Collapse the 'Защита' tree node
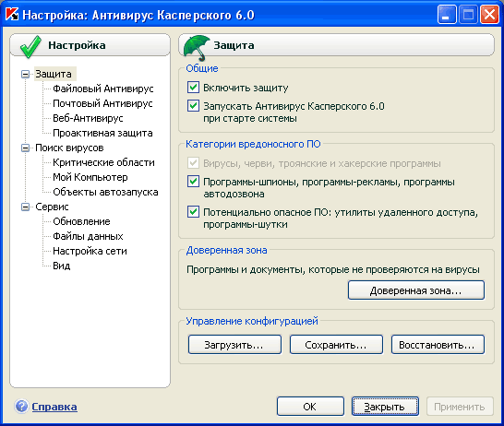This screenshot has width=504, height=426. (26, 74)
